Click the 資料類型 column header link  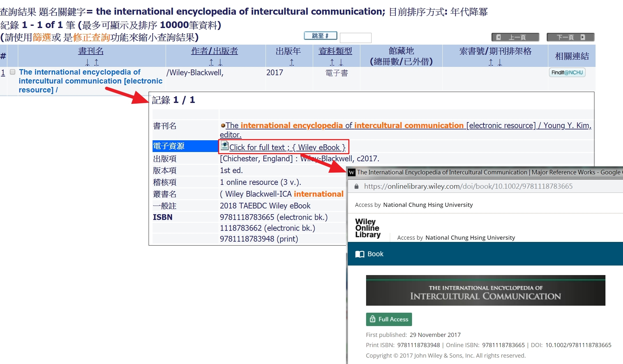(335, 51)
